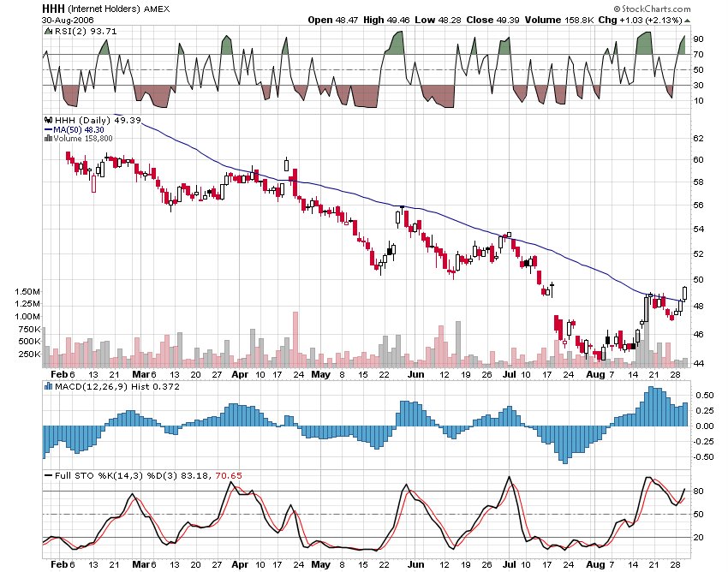Click the Volume legend bar icon
Viewport: 728px width, 572px height.
(x=48, y=139)
